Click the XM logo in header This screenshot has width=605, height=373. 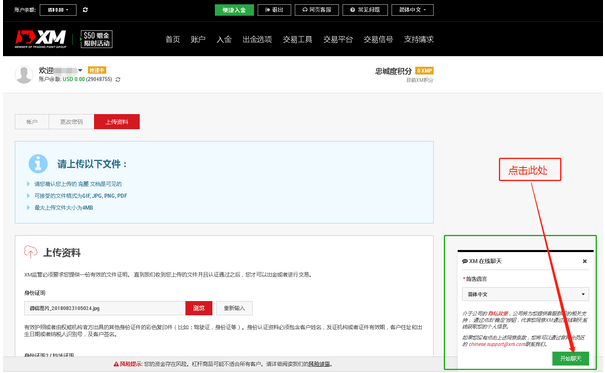(41, 39)
